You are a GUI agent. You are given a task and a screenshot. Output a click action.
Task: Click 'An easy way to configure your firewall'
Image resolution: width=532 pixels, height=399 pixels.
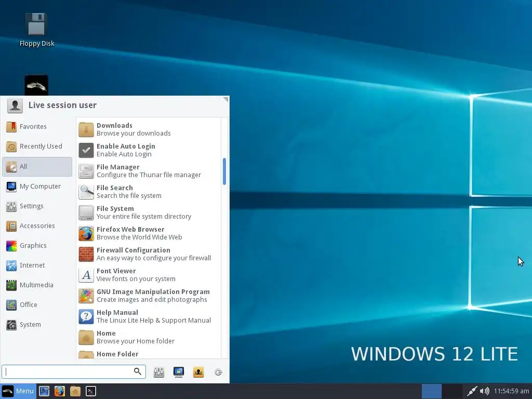point(154,258)
